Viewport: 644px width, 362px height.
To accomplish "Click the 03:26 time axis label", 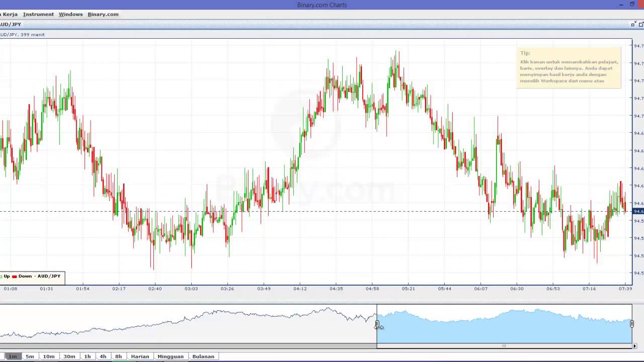I will [x=227, y=289].
